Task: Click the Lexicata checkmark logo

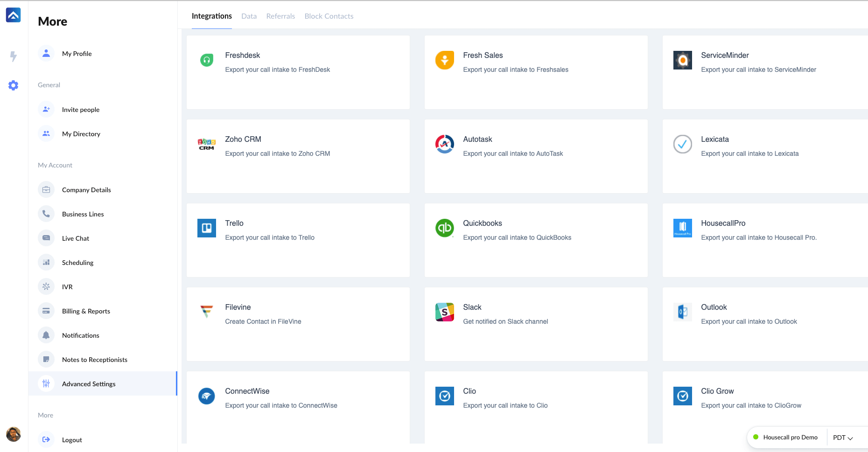Action: 683,144
